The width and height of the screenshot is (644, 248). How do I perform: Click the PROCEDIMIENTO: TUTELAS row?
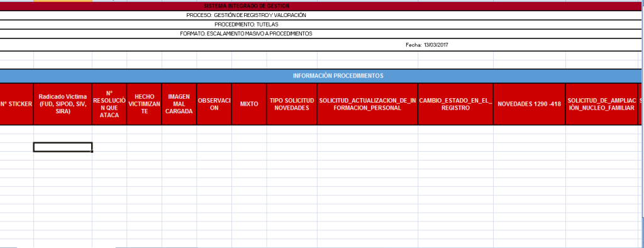320,25
